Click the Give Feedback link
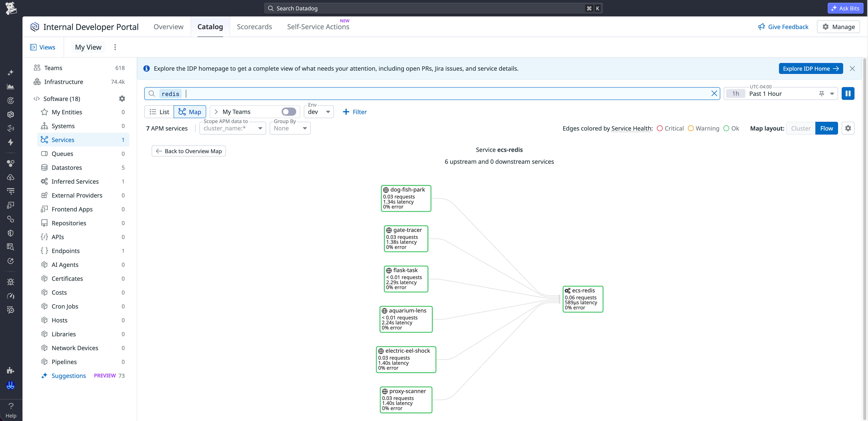This screenshot has width=868, height=421. 783,27
